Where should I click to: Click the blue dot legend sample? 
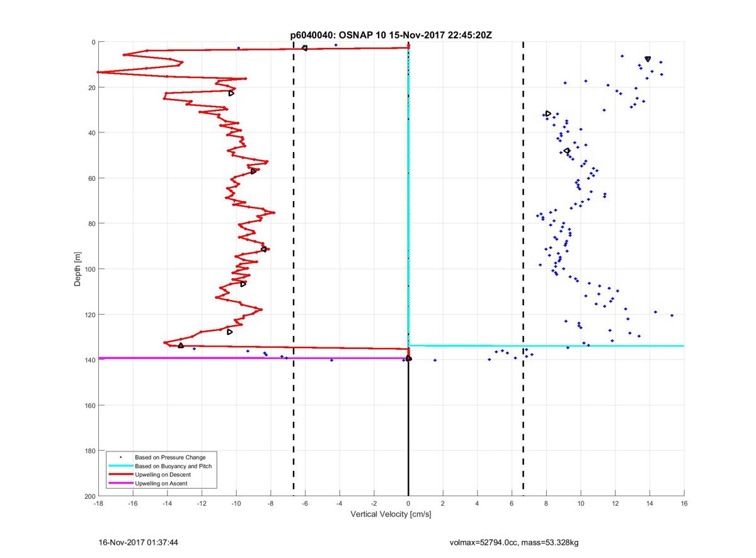[120, 457]
